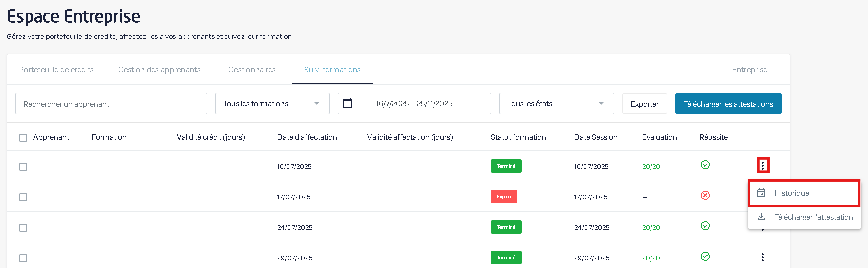The image size is (868, 268).
Task: Check the box for the 17/07/2025 row
Action: pyautogui.click(x=23, y=197)
